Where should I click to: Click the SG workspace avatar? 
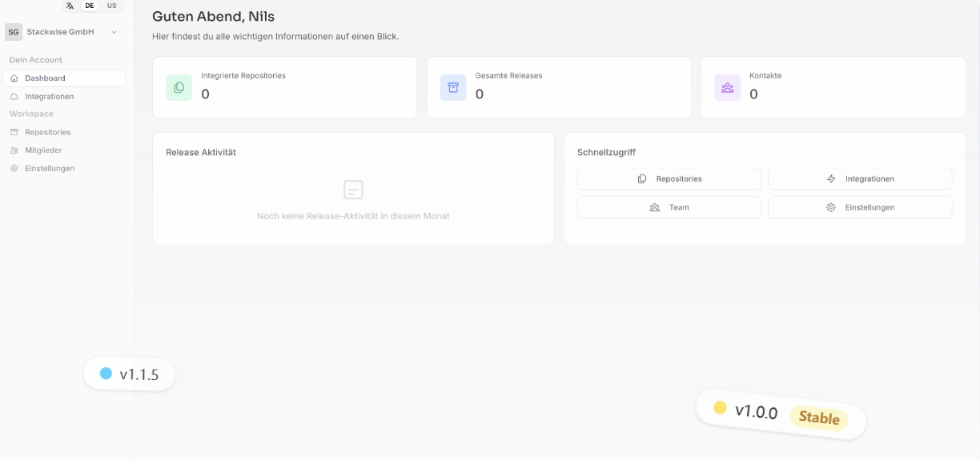pyautogui.click(x=14, y=32)
